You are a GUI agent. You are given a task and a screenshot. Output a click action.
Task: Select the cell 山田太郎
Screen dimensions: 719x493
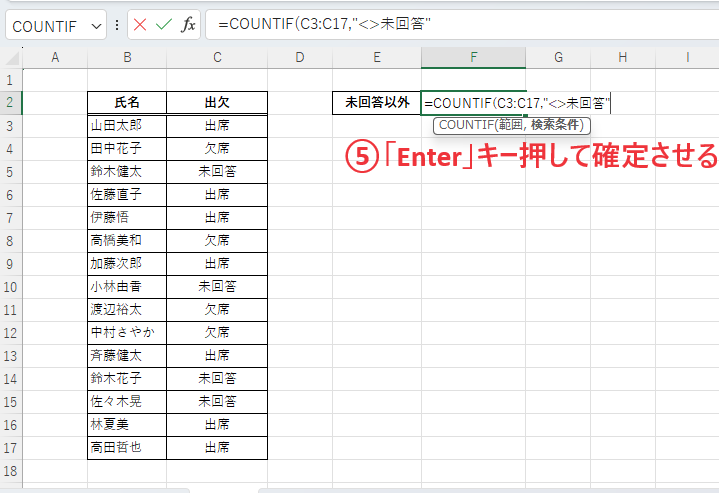pos(127,126)
